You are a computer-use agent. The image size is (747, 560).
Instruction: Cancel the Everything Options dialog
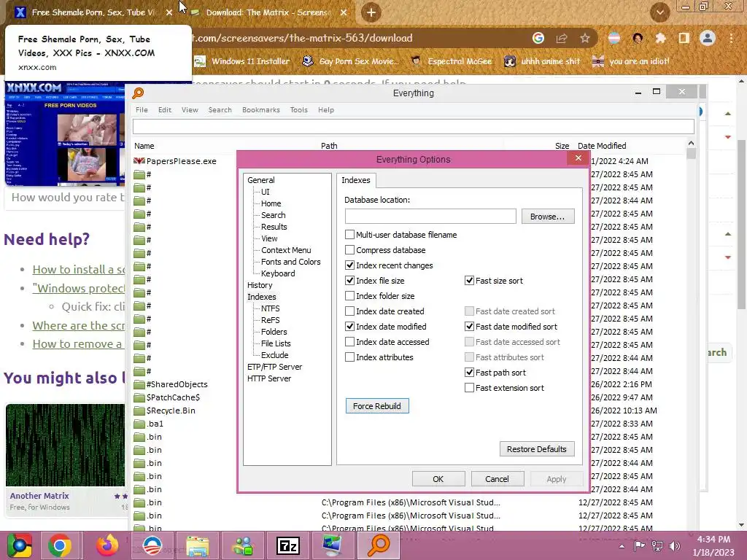click(x=497, y=479)
